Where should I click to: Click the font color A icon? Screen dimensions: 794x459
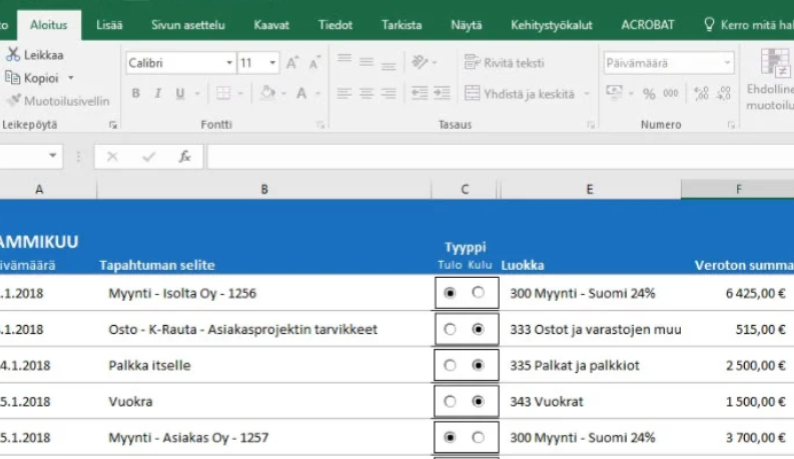302,93
